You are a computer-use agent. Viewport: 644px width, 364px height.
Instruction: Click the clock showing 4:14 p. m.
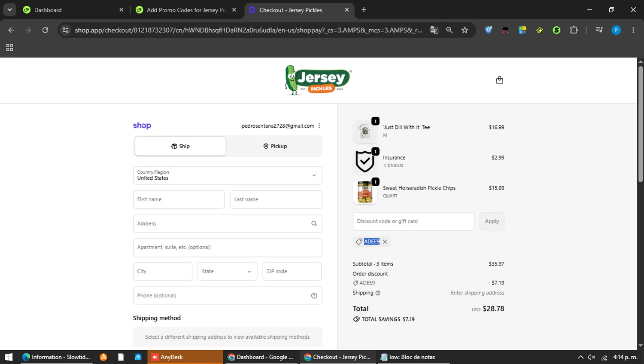[x=625, y=357]
